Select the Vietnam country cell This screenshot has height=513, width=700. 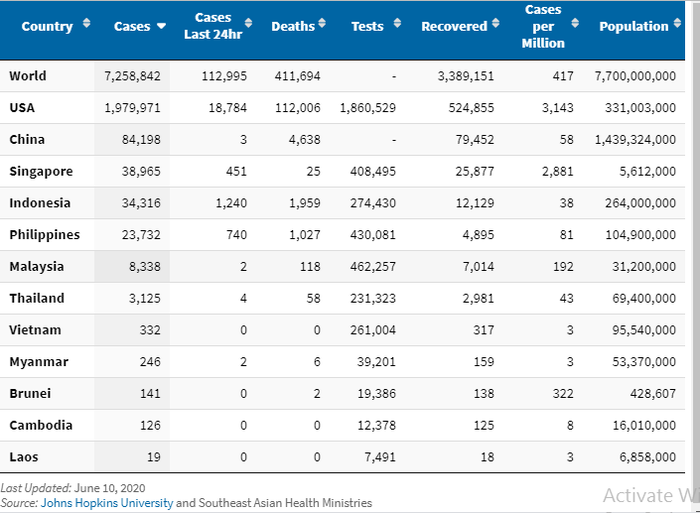(35, 330)
